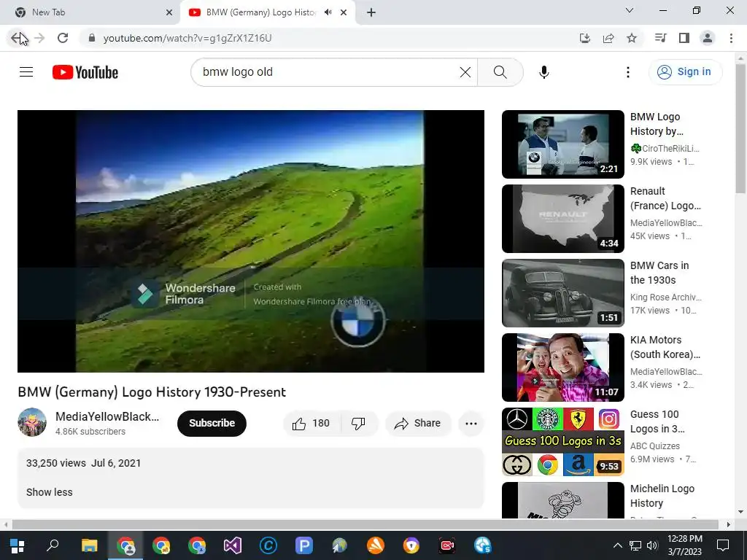747x560 pixels.
Task: Bookmark this page with the star
Action: click(x=632, y=38)
